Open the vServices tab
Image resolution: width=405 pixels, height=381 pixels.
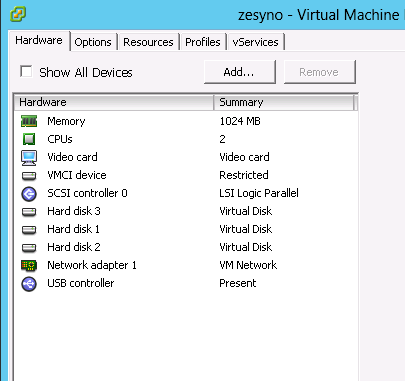coord(255,42)
